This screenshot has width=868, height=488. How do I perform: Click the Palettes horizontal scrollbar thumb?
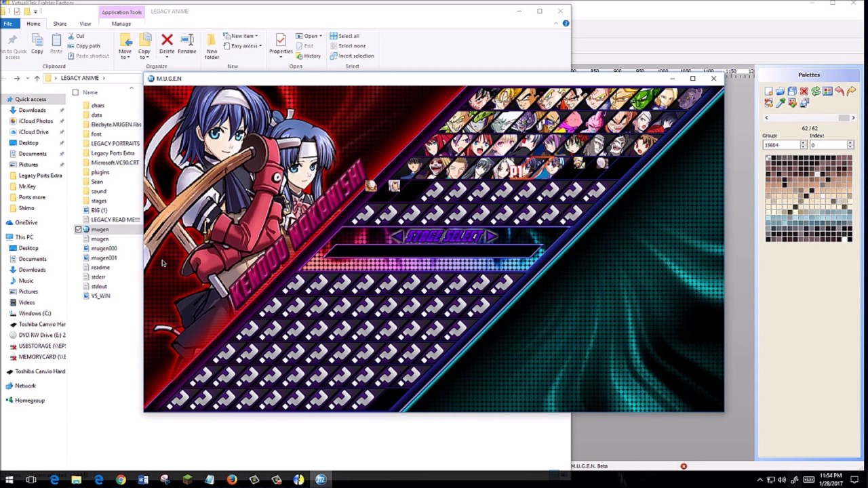tap(844, 118)
